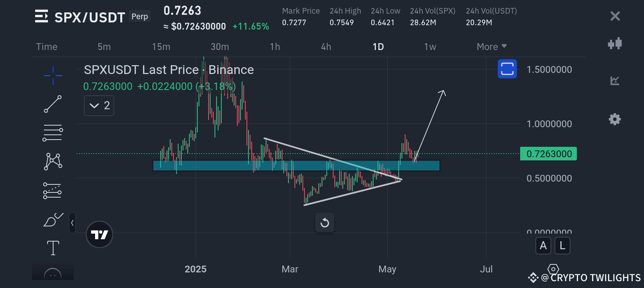Select the trend line drawing tool
The image size is (644, 288).
[x=53, y=104]
